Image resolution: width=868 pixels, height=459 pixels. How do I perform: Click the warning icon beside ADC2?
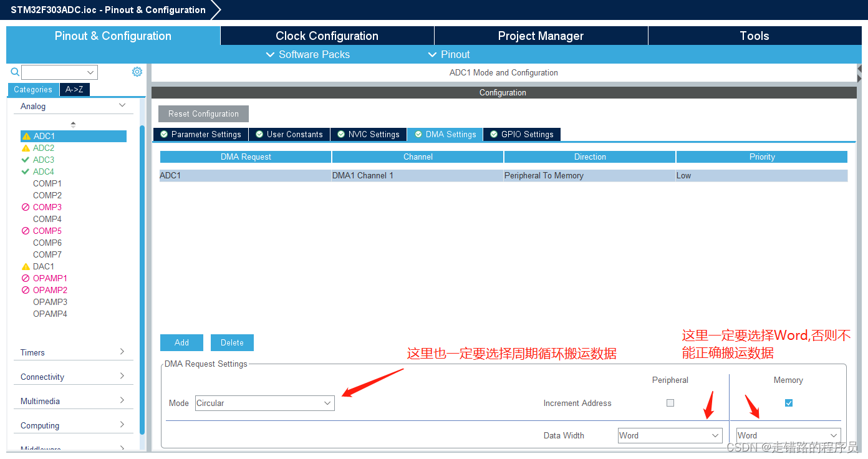click(x=26, y=148)
